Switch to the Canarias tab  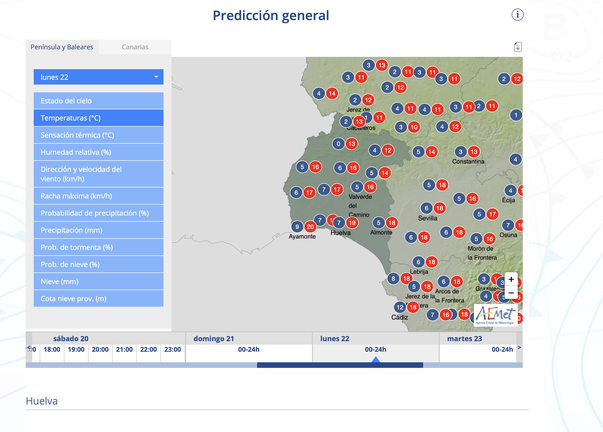[x=135, y=47]
